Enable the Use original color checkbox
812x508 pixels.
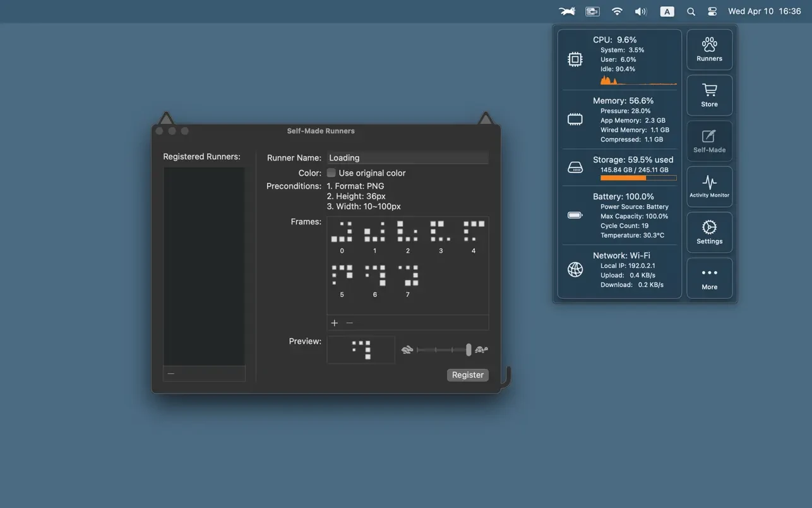(x=331, y=173)
